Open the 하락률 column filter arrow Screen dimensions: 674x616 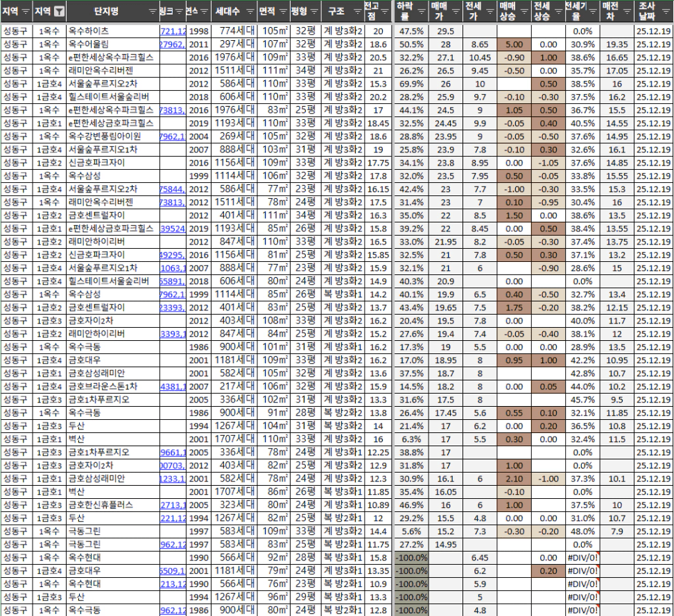(420, 12)
